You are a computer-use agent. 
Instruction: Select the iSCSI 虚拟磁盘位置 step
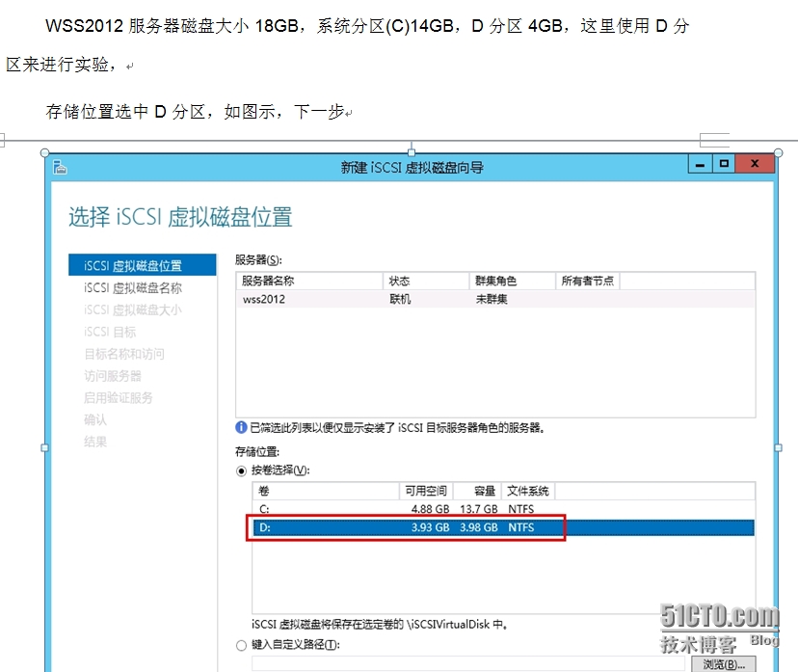(x=142, y=265)
